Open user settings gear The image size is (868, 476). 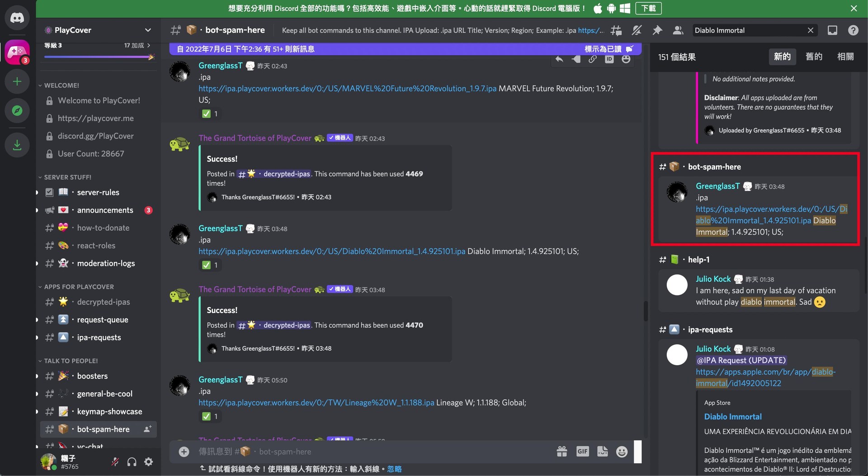148,462
